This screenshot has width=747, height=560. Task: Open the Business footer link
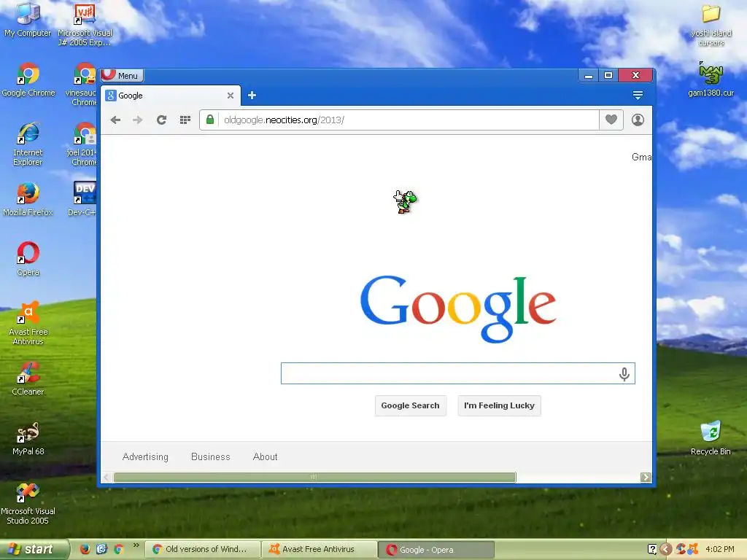211,456
